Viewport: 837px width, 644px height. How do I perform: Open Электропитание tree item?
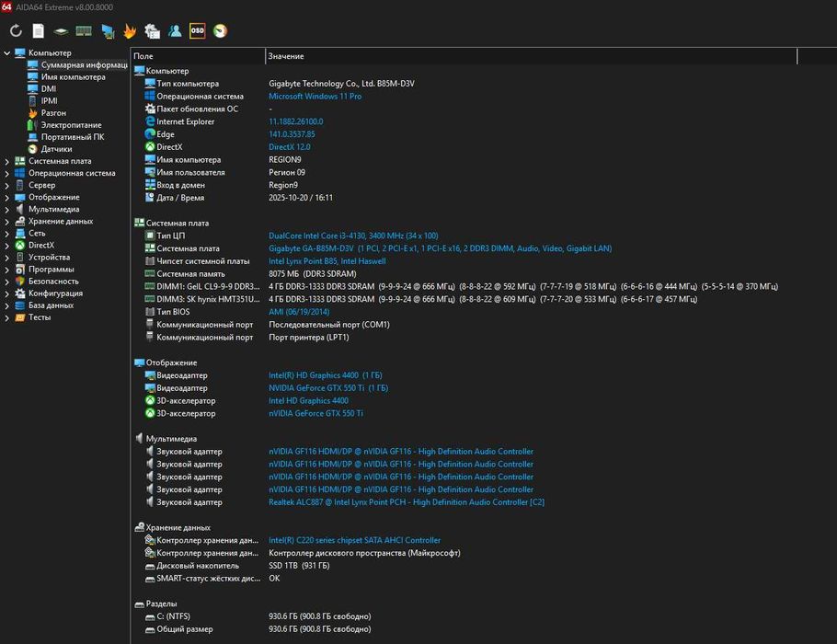(x=71, y=125)
